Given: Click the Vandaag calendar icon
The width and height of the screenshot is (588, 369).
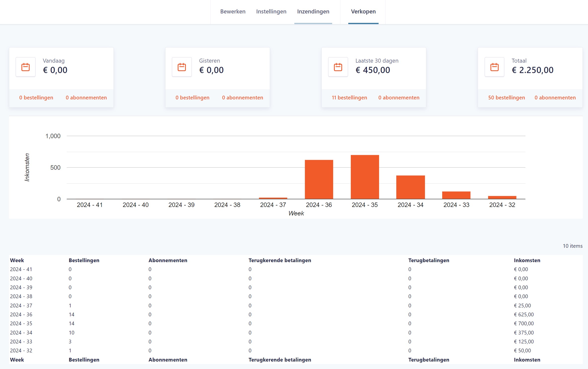Looking at the screenshot, I should point(26,67).
